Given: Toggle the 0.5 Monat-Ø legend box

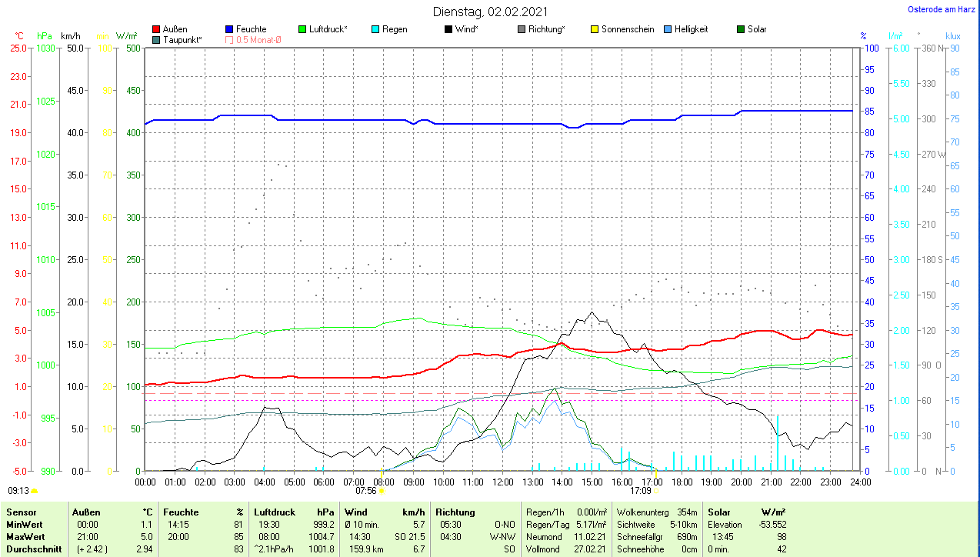Looking at the screenshot, I should [x=229, y=39].
